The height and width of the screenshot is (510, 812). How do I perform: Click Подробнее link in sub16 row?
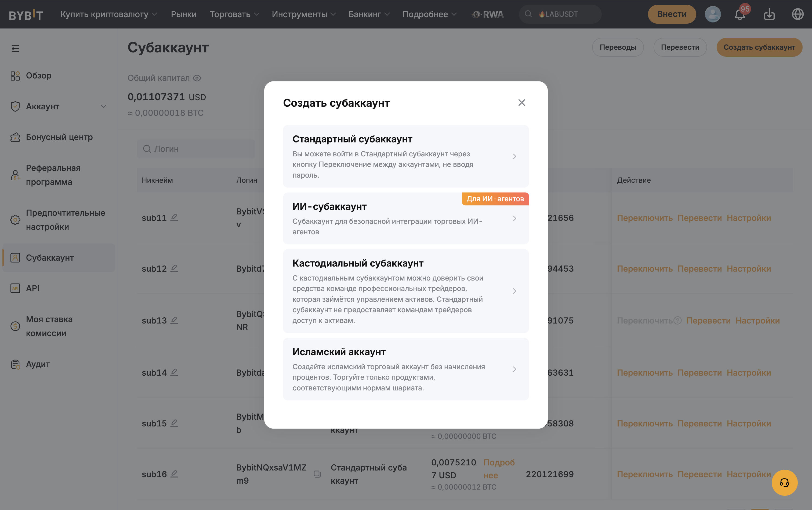coord(499,469)
